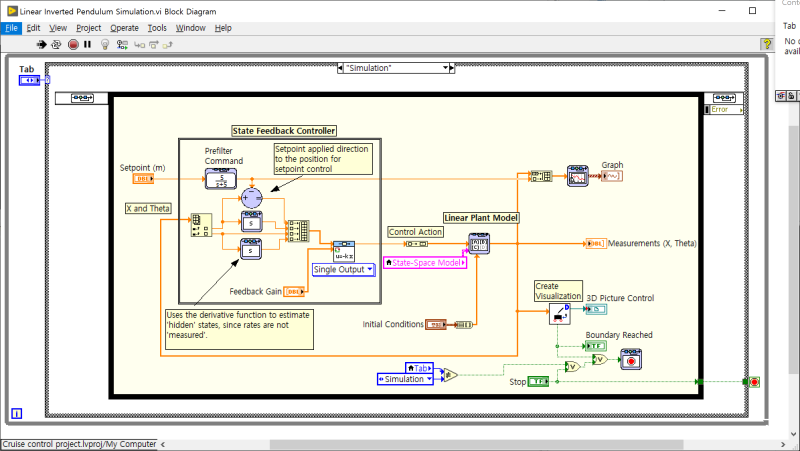Click the left simulation loop input node

point(82,98)
